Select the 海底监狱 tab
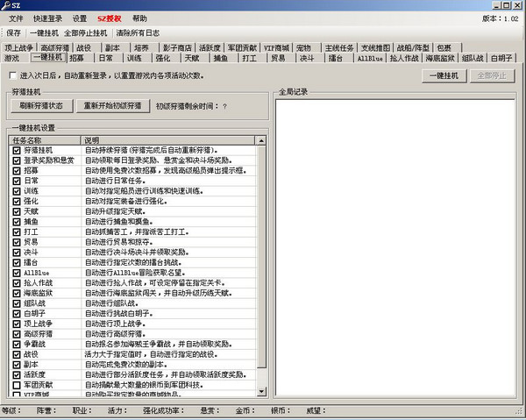This screenshot has width=526, height=420. [440, 58]
